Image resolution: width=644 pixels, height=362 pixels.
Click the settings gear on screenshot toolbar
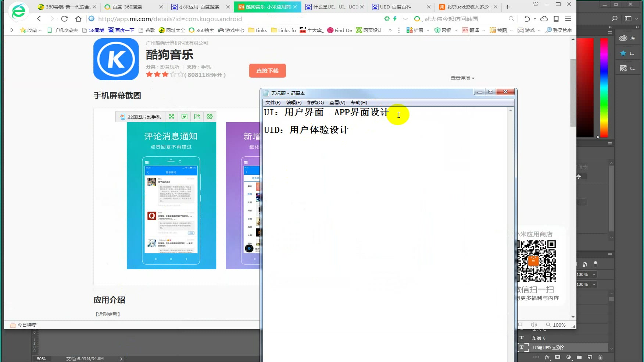tap(210, 117)
